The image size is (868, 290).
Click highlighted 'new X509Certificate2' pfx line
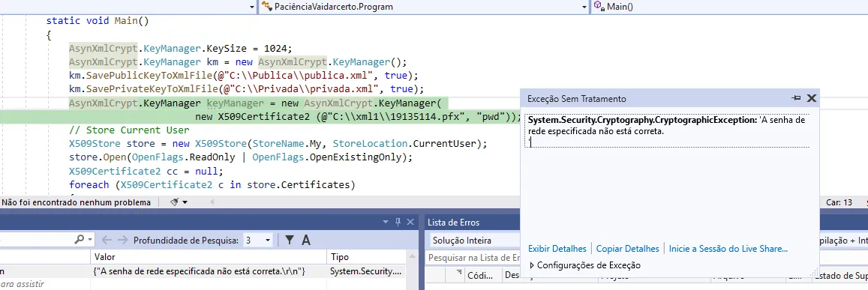click(358, 117)
